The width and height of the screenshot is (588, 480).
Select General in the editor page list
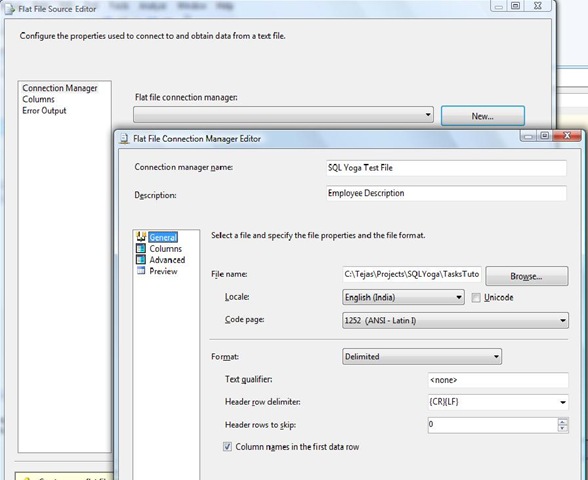pos(163,237)
